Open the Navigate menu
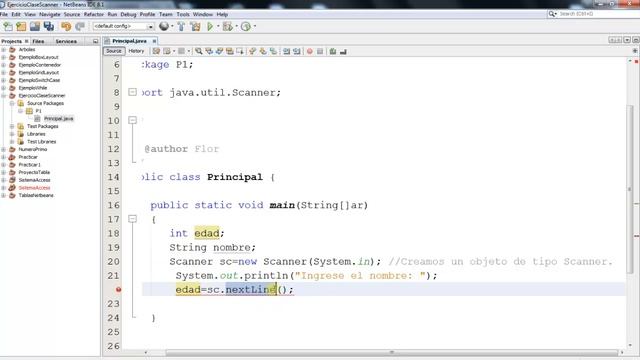 (50, 14)
